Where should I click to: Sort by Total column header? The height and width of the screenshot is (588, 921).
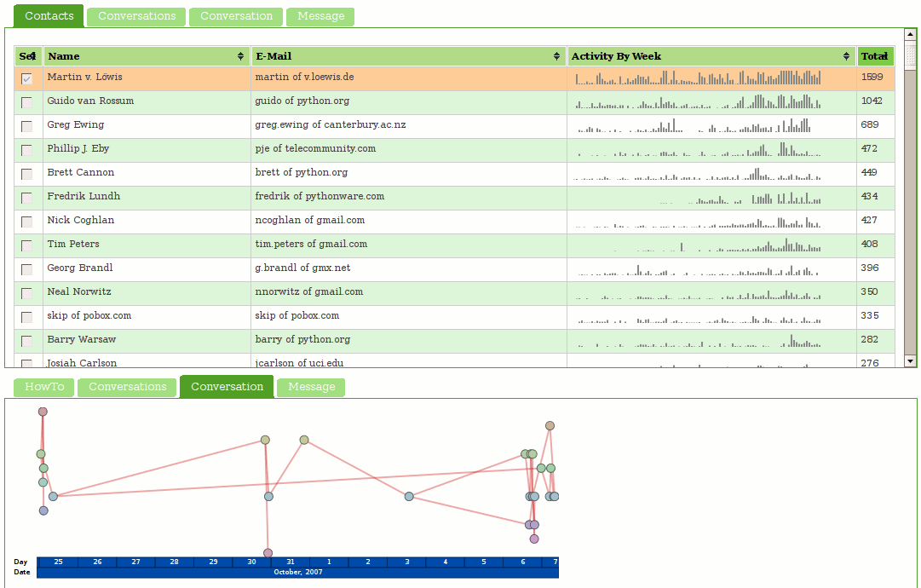pyautogui.click(x=875, y=56)
